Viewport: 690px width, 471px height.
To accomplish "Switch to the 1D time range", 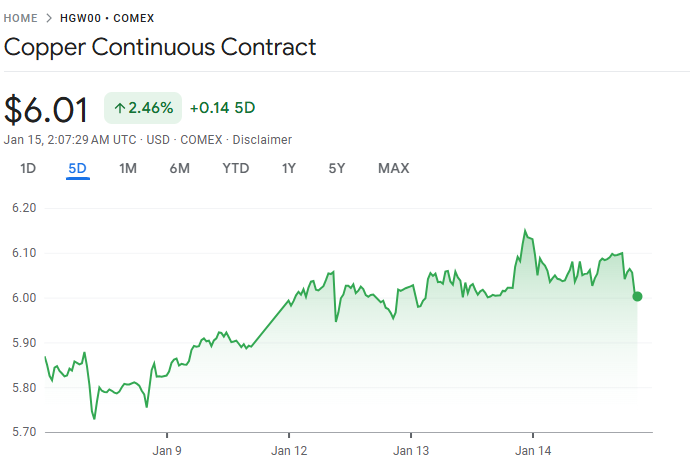I will (x=28, y=168).
